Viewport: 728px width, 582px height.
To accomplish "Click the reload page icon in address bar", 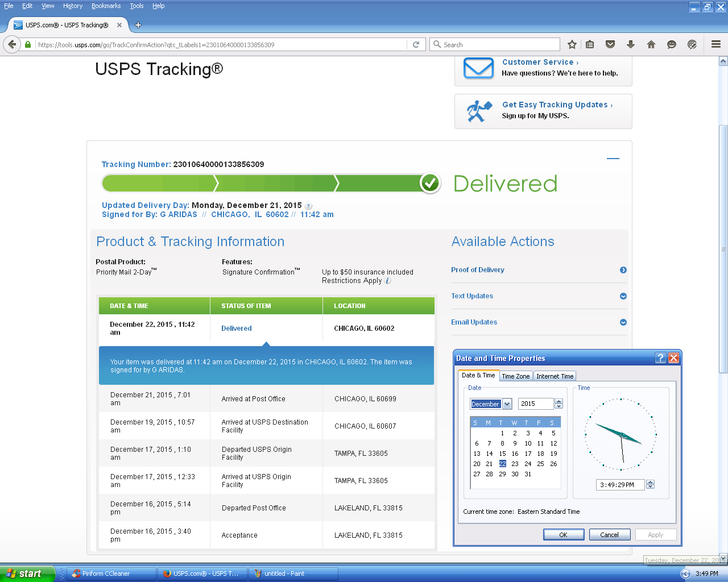I will point(416,44).
